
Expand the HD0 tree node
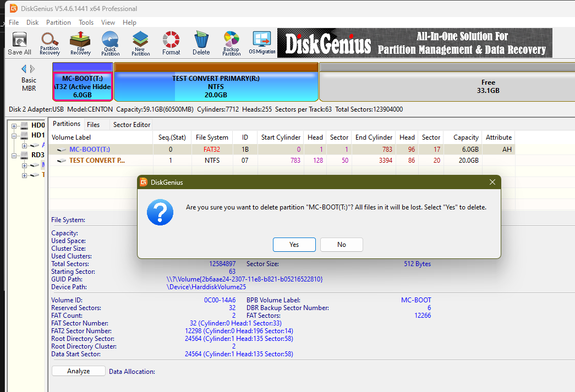(14, 126)
